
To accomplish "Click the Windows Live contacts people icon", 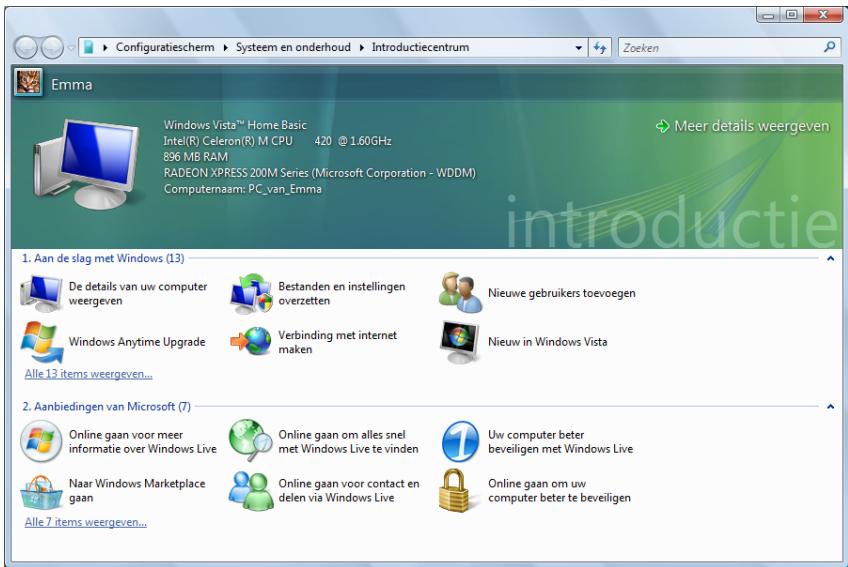I will (x=251, y=490).
